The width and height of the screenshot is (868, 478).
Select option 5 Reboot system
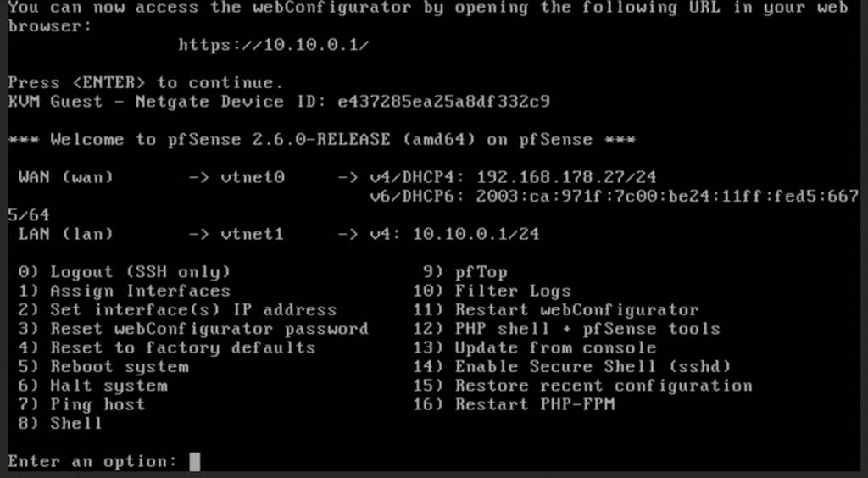point(103,366)
